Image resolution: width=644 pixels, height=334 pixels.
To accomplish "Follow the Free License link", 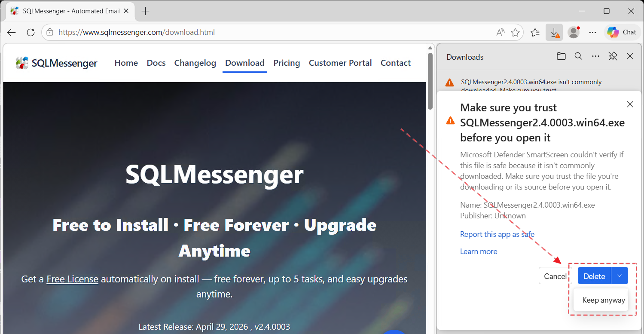I will 73,279.
